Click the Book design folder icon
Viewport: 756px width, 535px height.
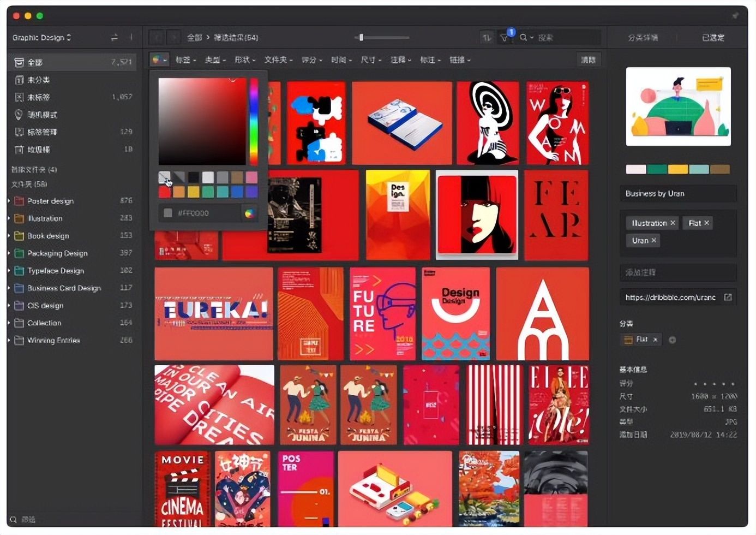(x=19, y=236)
